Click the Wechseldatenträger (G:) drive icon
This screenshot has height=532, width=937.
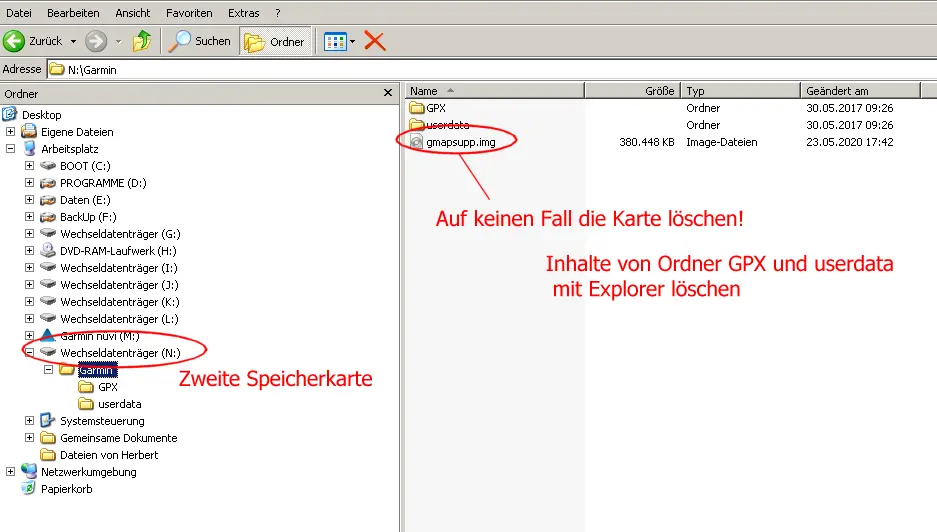pyautogui.click(x=48, y=233)
